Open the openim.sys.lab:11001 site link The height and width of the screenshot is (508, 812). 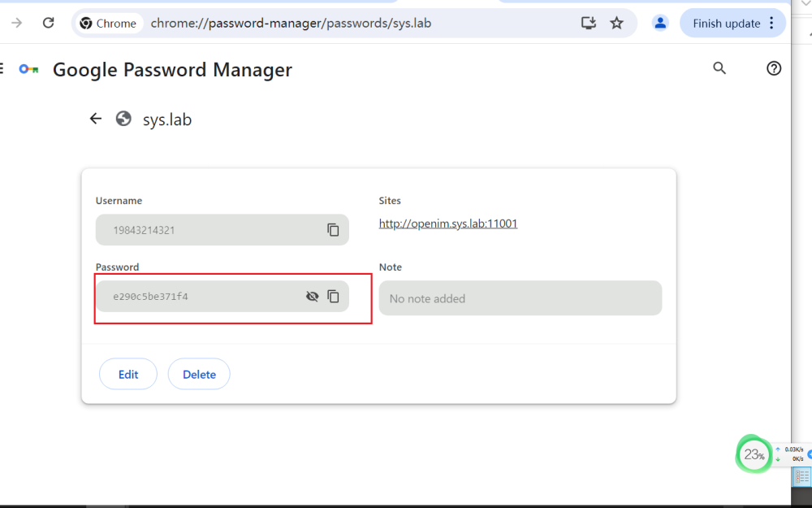click(447, 224)
